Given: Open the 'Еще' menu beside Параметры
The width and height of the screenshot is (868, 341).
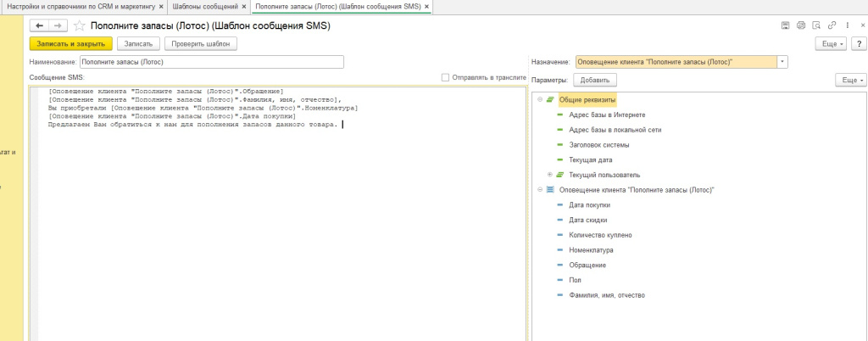Looking at the screenshot, I should coord(849,80).
